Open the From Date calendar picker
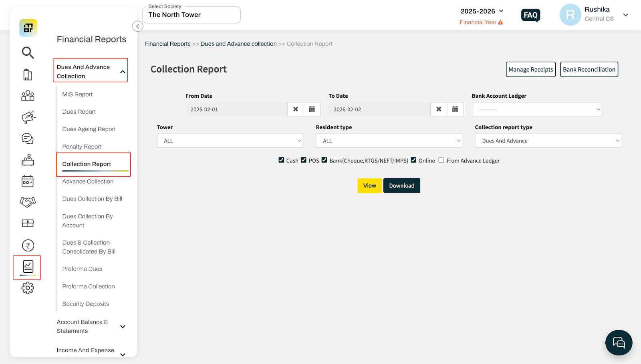Image resolution: width=641 pixels, height=364 pixels. (x=312, y=109)
